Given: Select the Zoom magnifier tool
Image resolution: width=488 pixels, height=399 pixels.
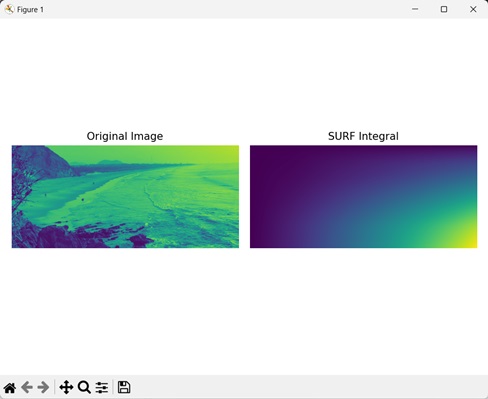Looking at the screenshot, I should click(x=84, y=388).
